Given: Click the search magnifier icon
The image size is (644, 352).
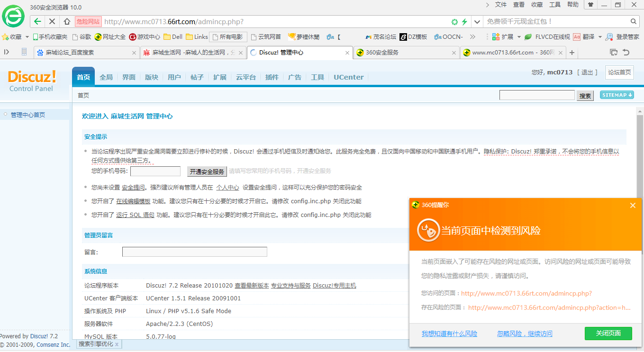Looking at the screenshot, I should tap(634, 21).
